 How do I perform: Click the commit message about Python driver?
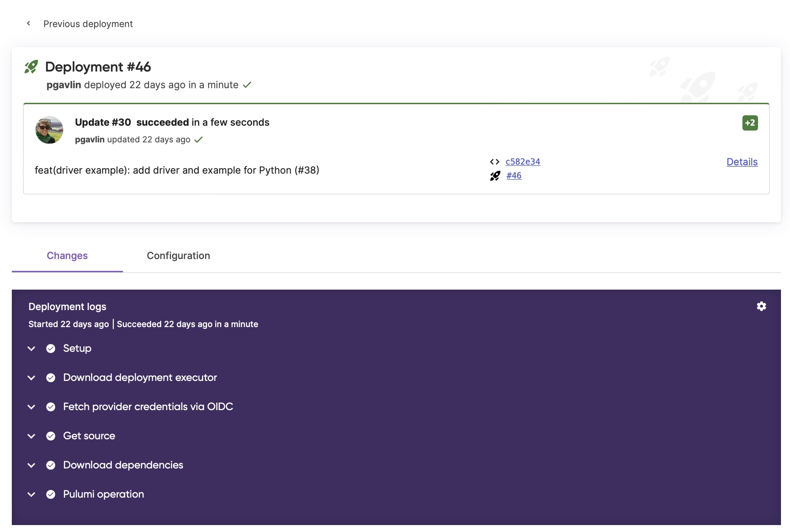coord(177,170)
